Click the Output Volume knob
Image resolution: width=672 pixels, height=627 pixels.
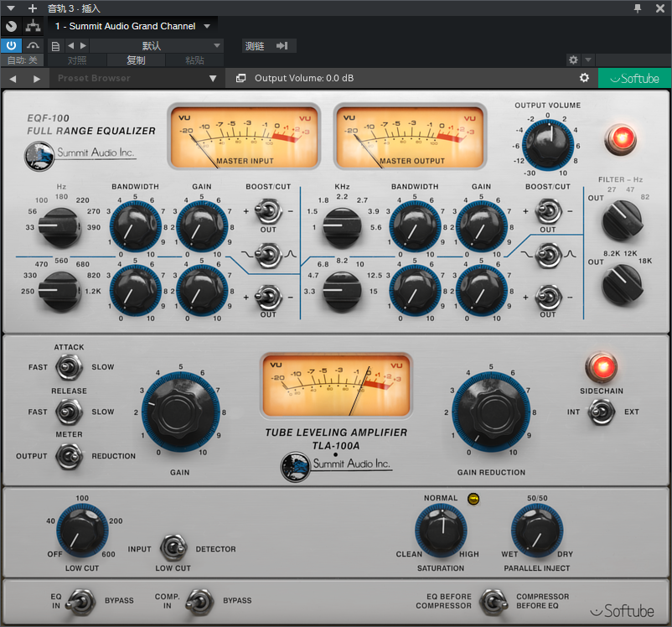549,144
